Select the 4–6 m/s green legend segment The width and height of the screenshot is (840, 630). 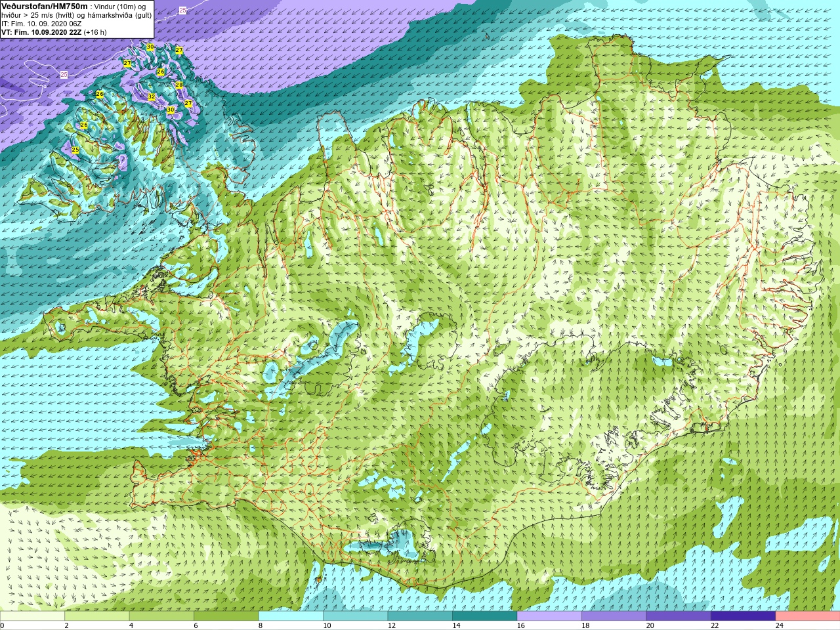click(x=161, y=616)
